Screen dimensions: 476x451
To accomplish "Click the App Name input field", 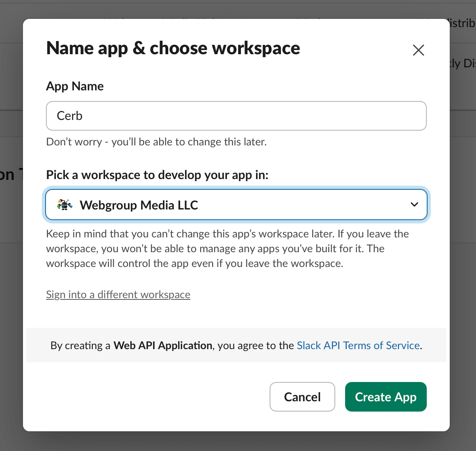I will [x=236, y=116].
